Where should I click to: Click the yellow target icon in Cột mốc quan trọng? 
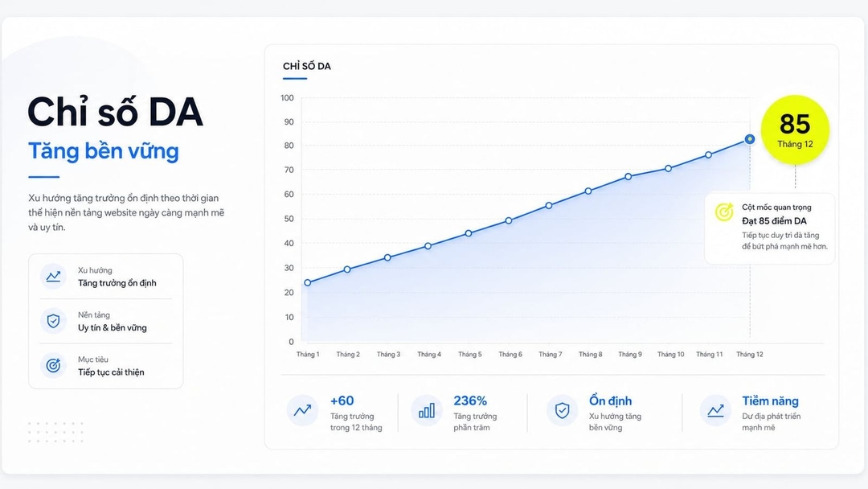tap(724, 212)
